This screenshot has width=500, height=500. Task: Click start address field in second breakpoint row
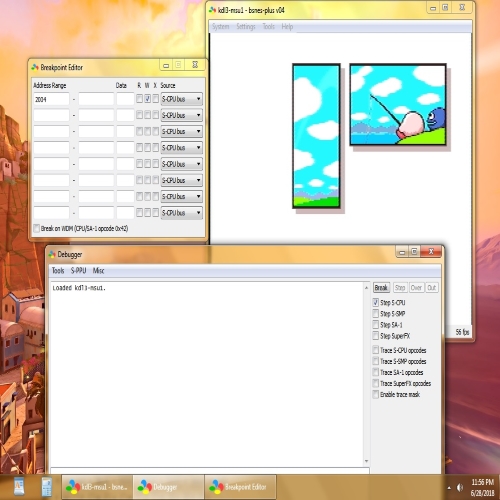pyautogui.click(x=51, y=115)
